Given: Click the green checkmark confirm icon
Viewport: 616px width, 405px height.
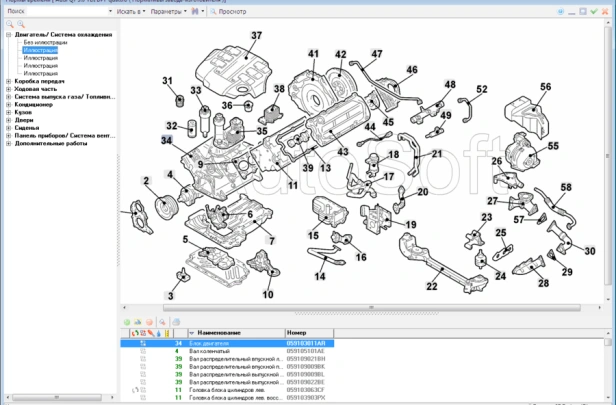Looking at the screenshot, I should [x=594, y=11].
